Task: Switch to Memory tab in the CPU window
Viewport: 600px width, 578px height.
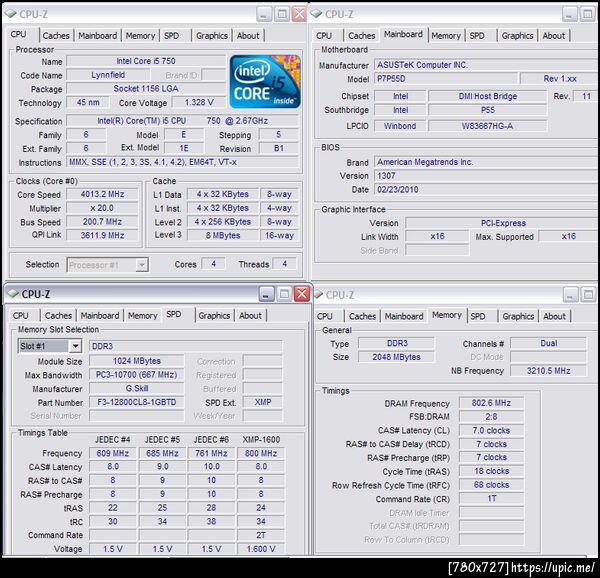Action: (140, 36)
